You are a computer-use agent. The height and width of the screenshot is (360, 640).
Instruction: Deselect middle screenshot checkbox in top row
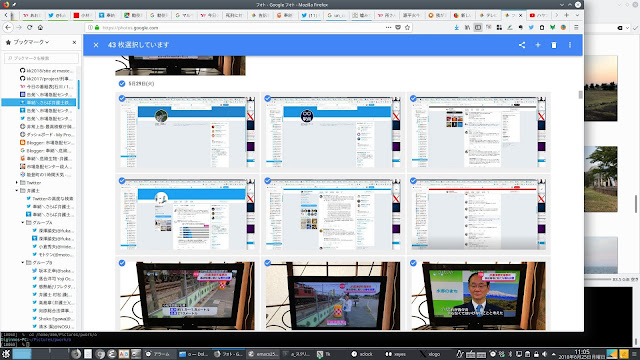[268, 98]
